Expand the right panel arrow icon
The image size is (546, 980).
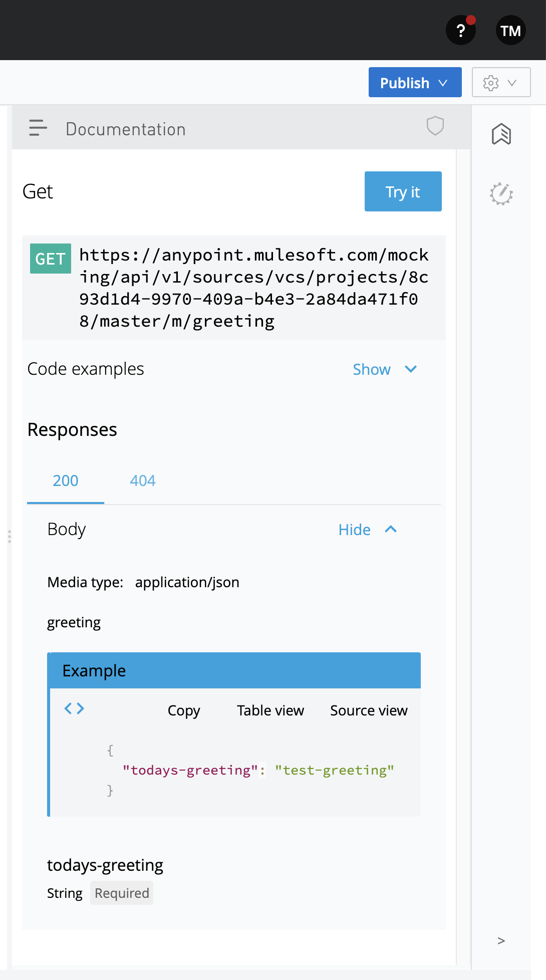(501, 940)
